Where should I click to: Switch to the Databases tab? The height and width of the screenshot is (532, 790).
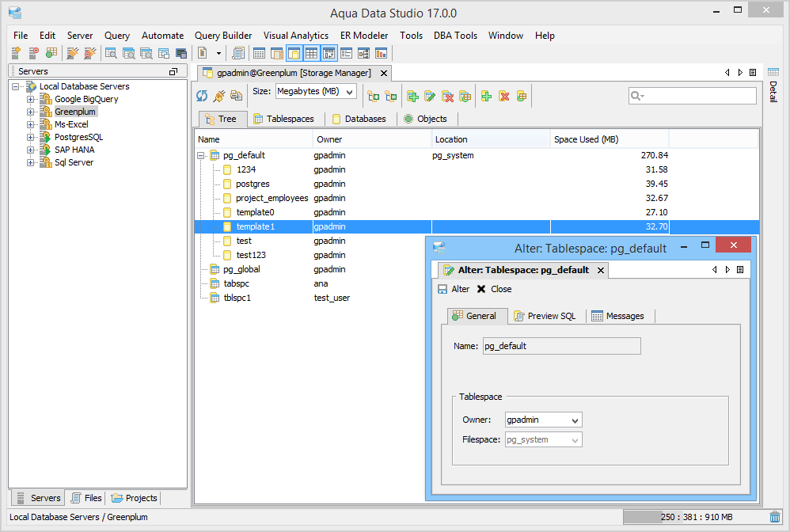click(x=359, y=119)
